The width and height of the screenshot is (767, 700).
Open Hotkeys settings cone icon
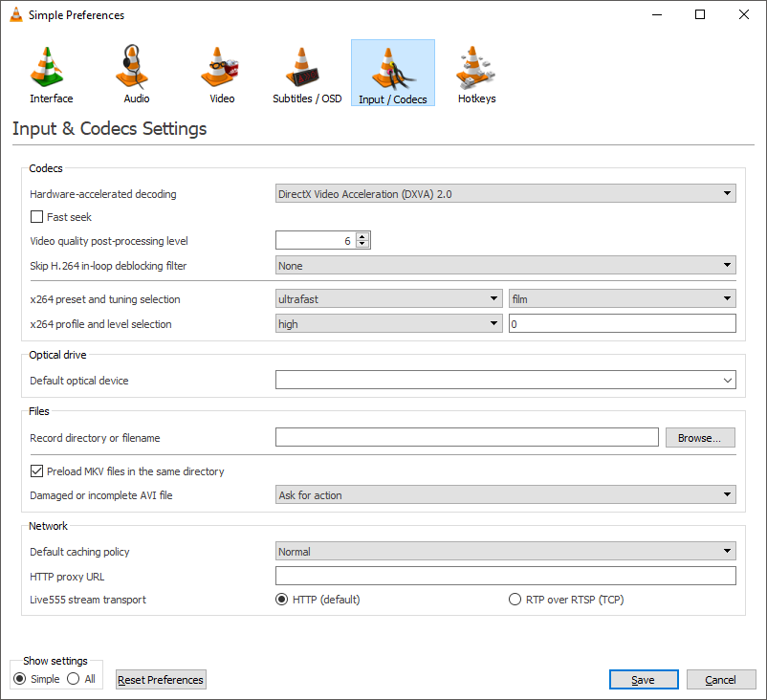475,67
